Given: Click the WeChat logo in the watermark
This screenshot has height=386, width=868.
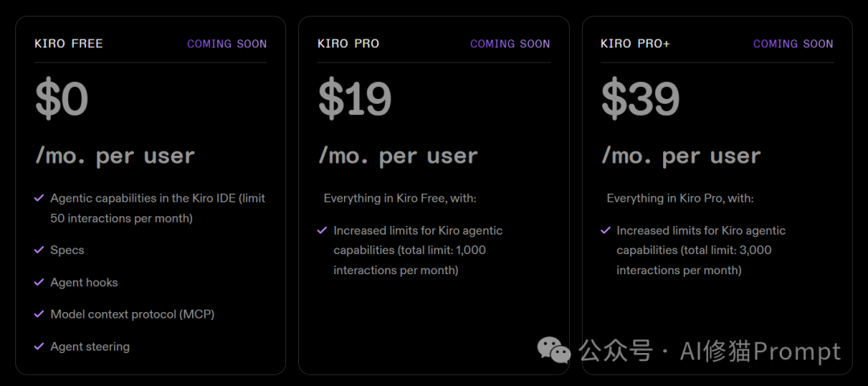Looking at the screenshot, I should (x=554, y=351).
